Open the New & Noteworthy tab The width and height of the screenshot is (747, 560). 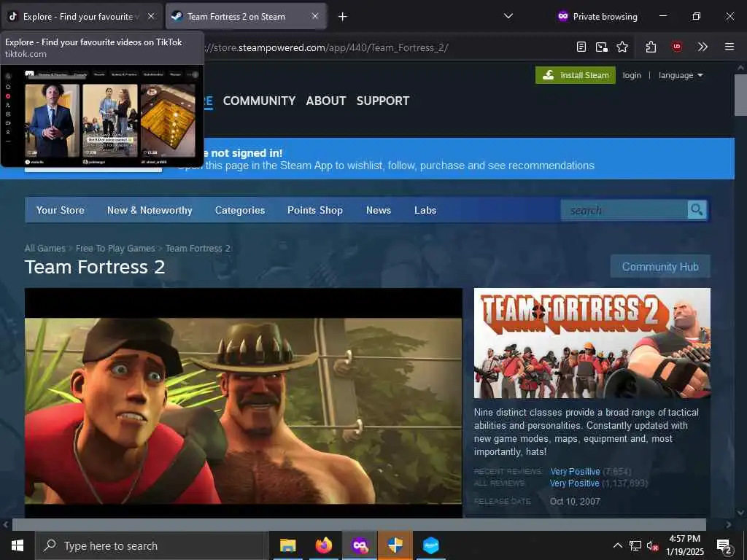click(x=150, y=210)
